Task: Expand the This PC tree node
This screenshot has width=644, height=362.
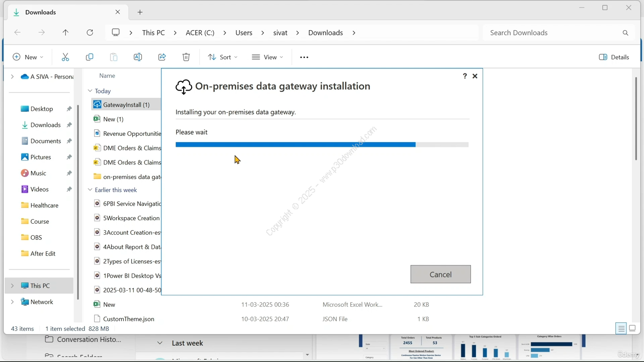Action: coord(13,286)
